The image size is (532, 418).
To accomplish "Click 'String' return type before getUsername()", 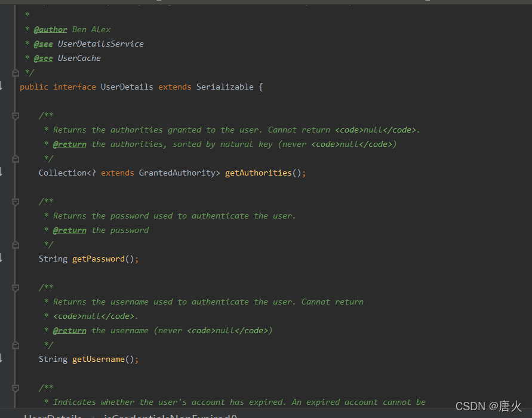I will [53, 359].
